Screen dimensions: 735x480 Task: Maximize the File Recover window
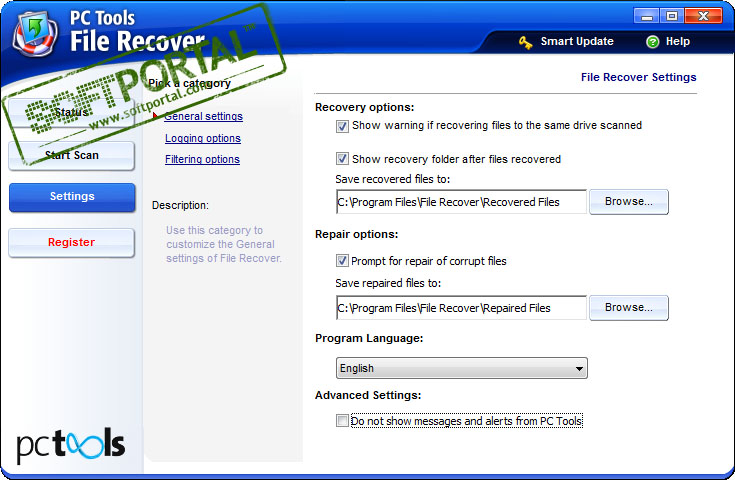click(672, 16)
